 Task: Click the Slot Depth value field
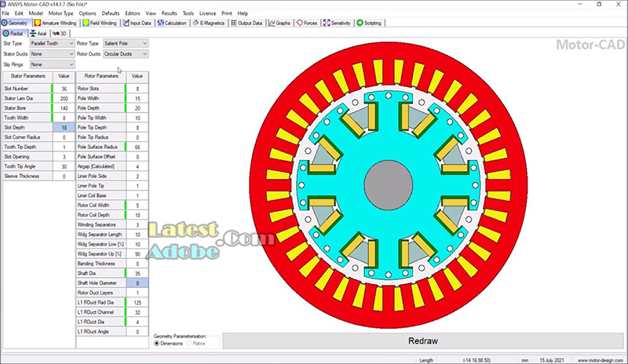(64, 127)
